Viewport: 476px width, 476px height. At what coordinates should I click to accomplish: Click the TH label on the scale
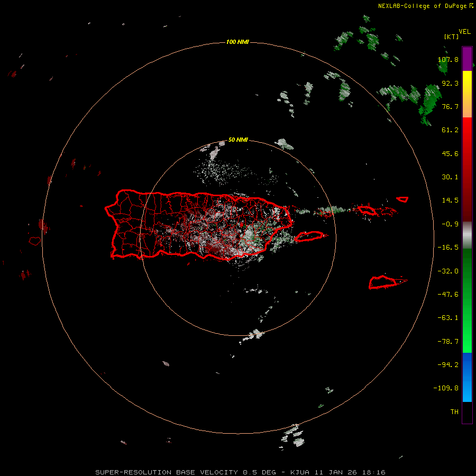[x=454, y=412]
